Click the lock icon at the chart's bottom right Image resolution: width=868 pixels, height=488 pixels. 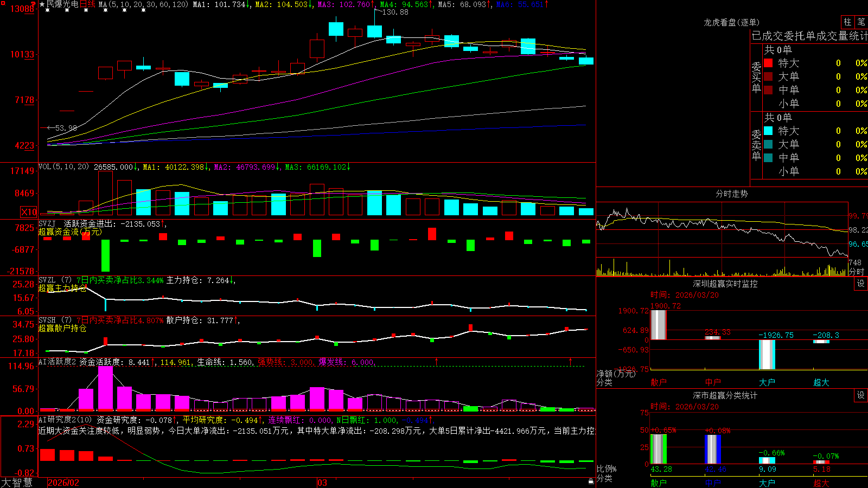point(591,481)
